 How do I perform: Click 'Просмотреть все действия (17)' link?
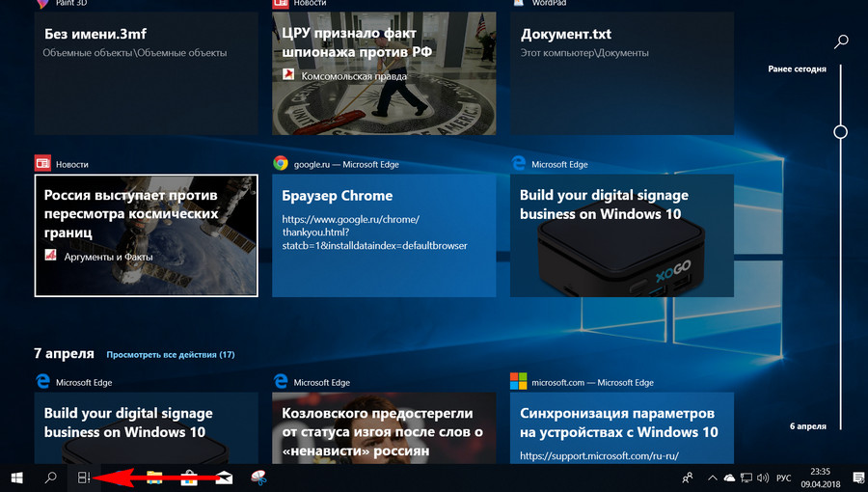[x=171, y=355]
